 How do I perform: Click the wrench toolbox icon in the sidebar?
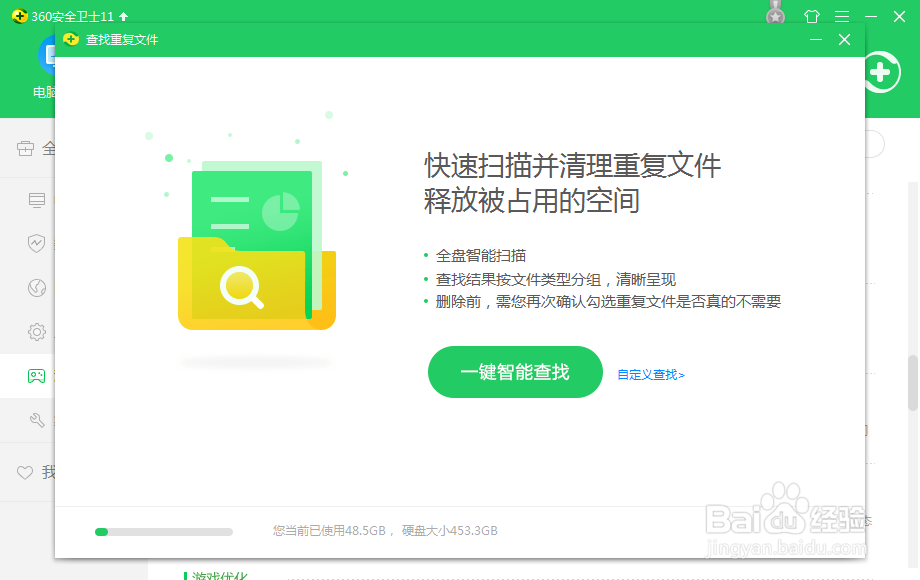coord(36,420)
